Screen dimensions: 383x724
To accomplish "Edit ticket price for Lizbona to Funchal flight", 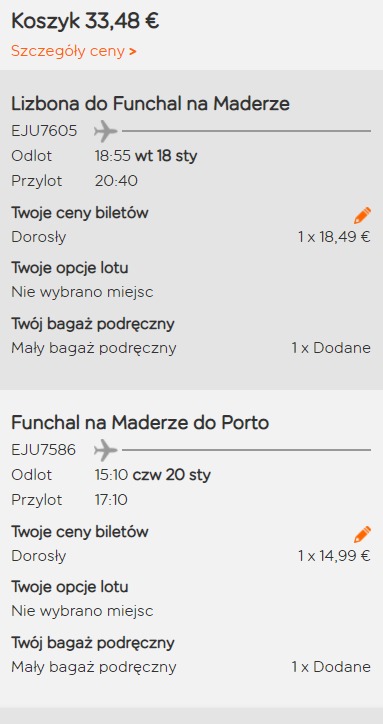I will tap(362, 215).
